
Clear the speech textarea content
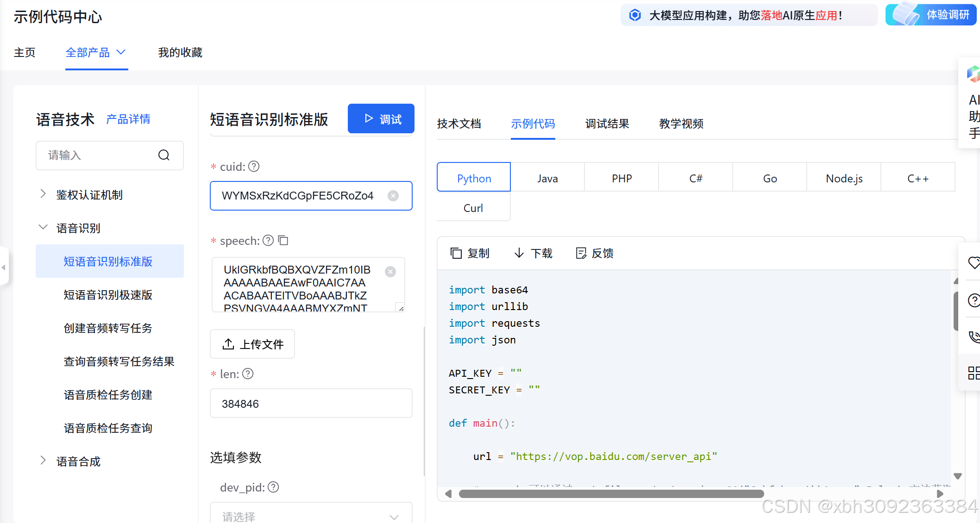click(390, 272)
